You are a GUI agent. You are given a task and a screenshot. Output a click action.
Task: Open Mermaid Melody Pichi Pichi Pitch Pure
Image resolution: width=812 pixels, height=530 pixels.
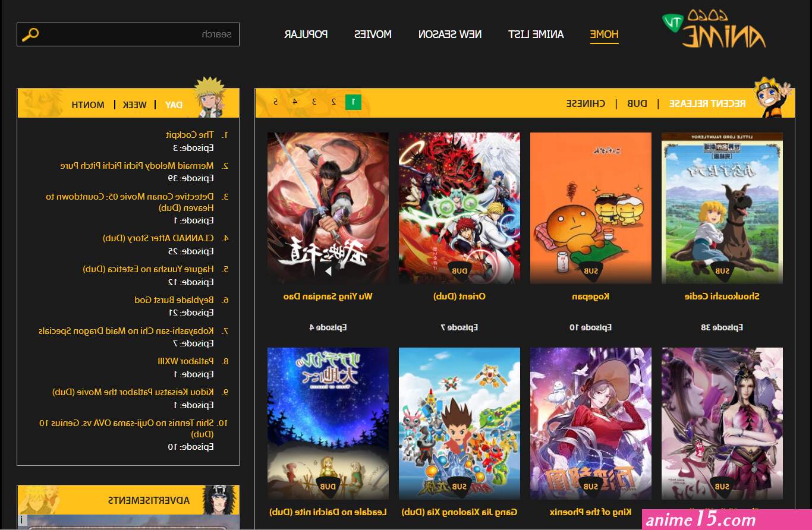pyautogui.click(x=137, y=166)
